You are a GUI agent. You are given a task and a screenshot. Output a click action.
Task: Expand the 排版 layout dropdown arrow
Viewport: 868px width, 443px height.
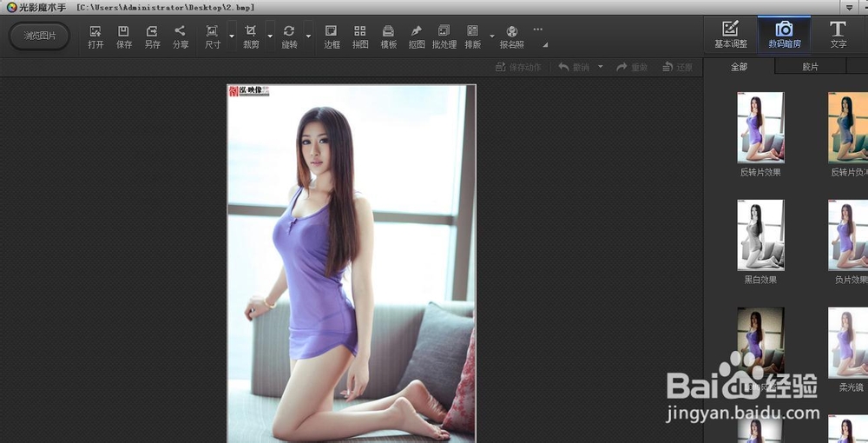(491, 36)
